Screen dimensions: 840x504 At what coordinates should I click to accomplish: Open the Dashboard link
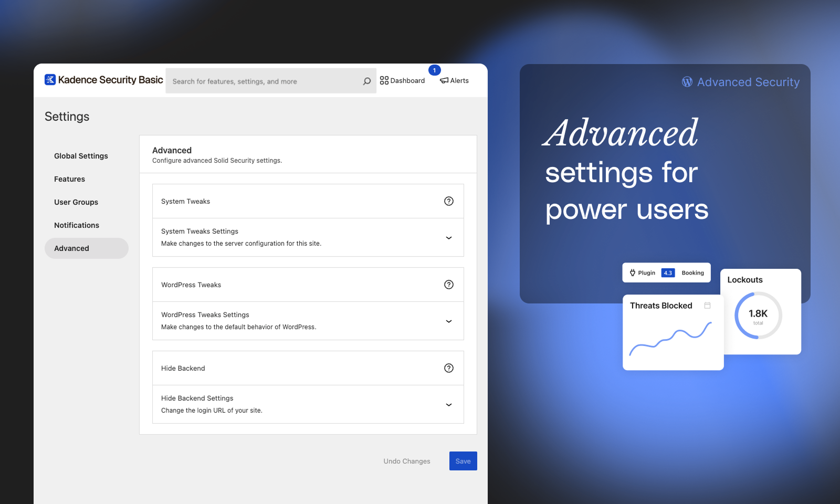point(402,80)
